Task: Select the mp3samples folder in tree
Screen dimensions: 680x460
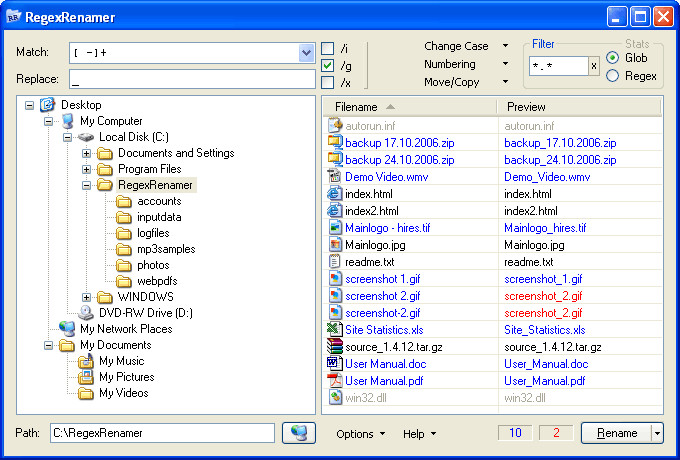Action: [x=166, y=249]
